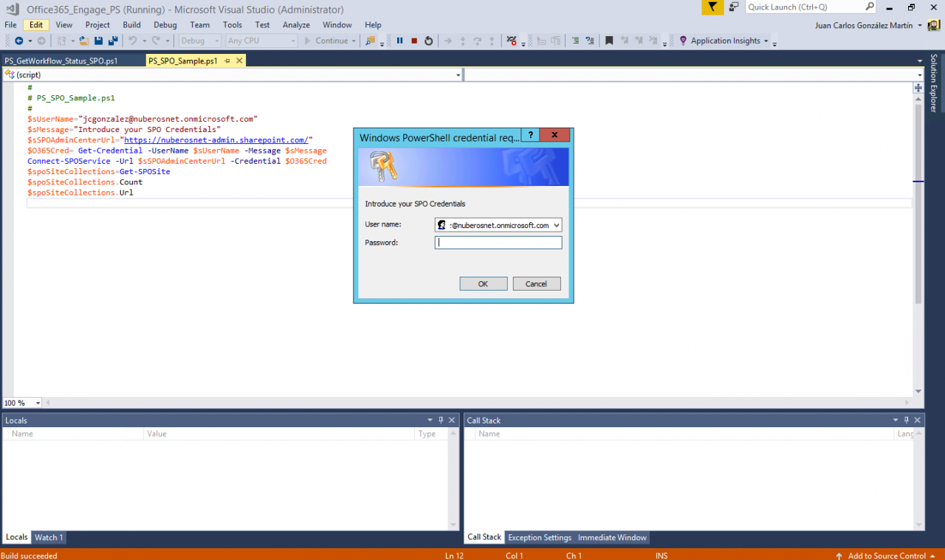The image size is (945, 560).
Task: Open the User name combo box in dialog
Action: [498, 225]
